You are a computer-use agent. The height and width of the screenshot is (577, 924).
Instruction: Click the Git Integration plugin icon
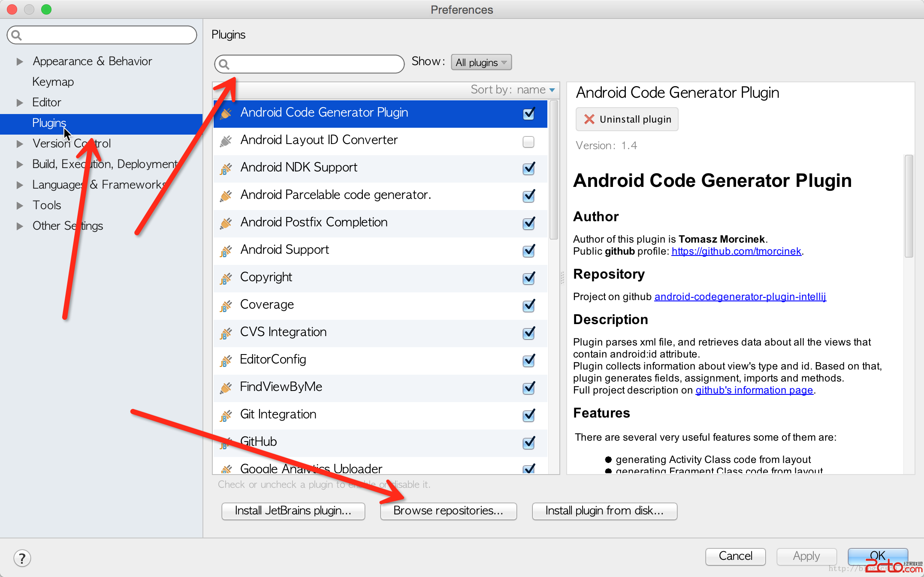(226, 415)
